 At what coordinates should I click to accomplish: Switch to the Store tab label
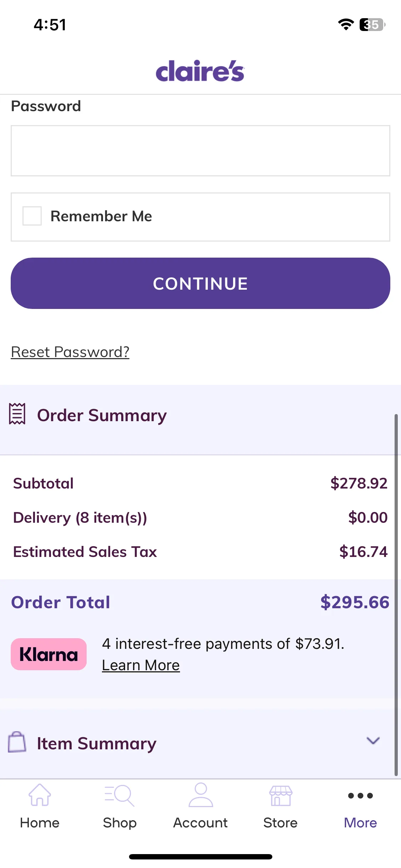click(x=281, y=823)
